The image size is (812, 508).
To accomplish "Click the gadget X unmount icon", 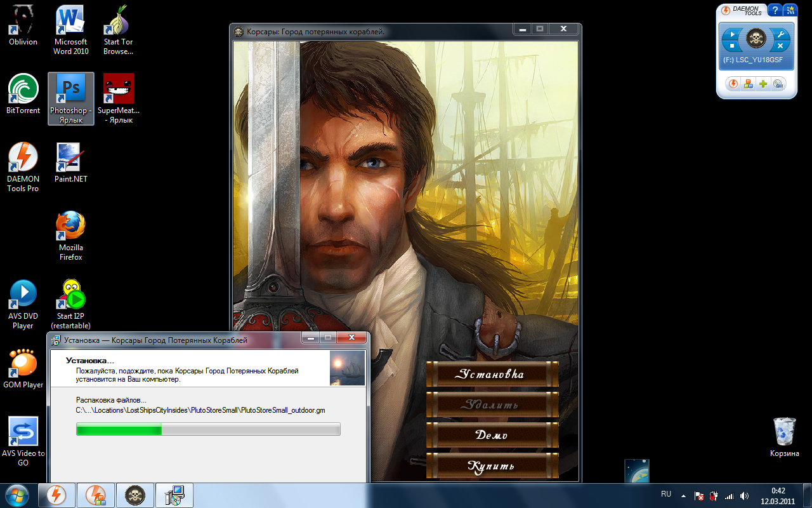I will tap(780, 46).
